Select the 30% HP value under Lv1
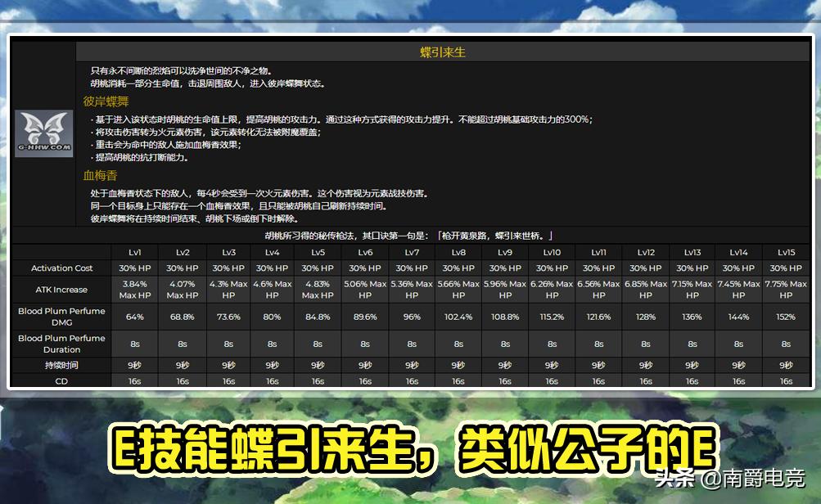The image size is (821, 504). (x=136, y=268)
